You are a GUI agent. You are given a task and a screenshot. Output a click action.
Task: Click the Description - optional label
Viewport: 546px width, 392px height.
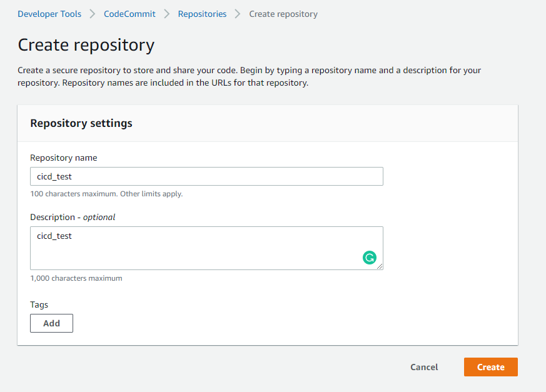pos(73,217)
